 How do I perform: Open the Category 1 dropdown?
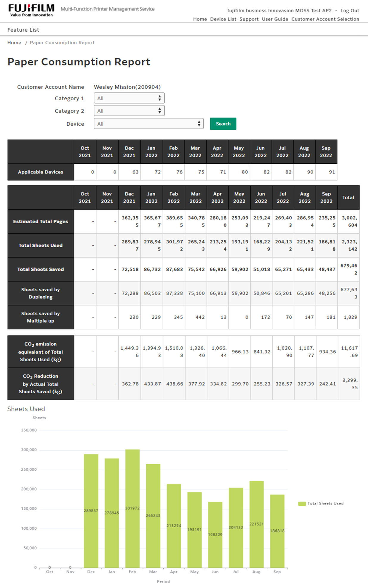click(129, 98)
